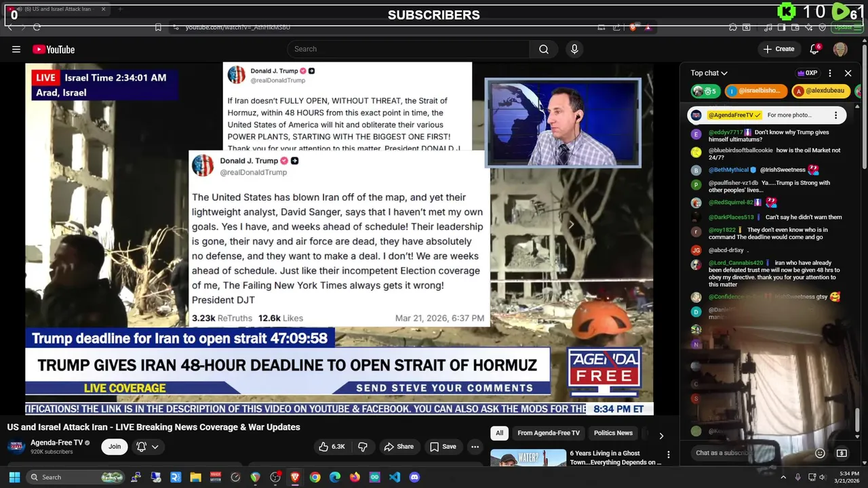Go to YouTube home via logo
This screenshot has width=868, height=488.
point(54,49)
